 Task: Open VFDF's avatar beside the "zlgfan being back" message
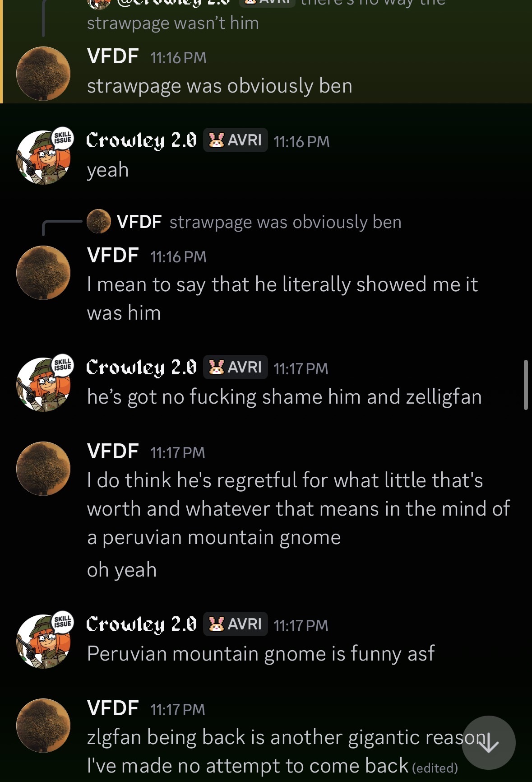tap(43, 725)
